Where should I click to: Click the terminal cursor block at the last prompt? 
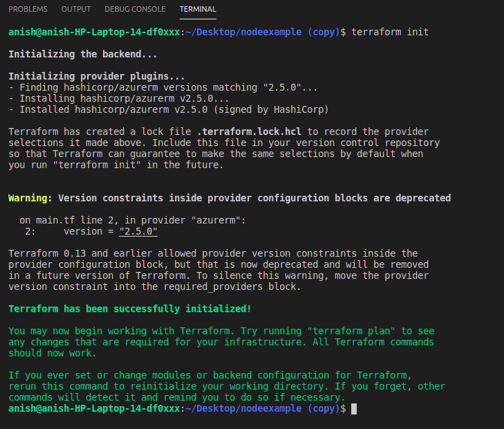[354, 409]
